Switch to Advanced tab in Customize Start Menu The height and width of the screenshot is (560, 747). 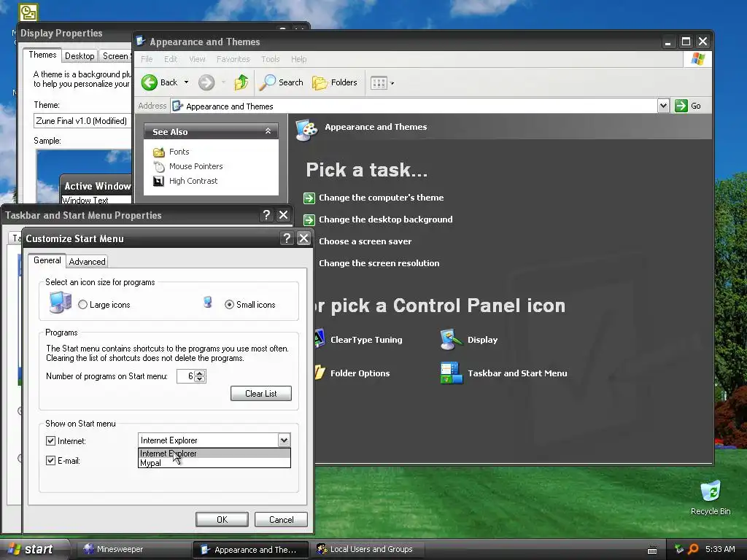87,262
